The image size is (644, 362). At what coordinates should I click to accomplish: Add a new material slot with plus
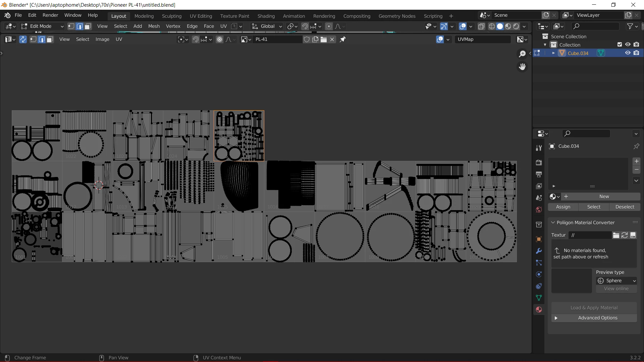point(636,161)
